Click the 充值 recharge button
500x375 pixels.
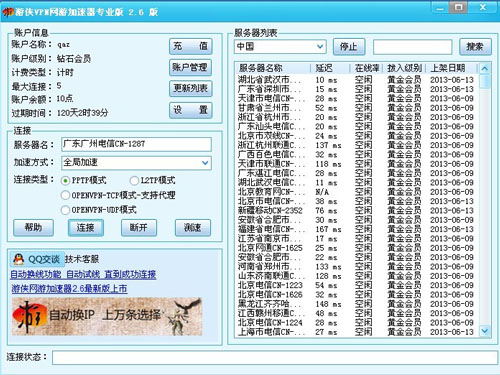(x=191, y=46)
